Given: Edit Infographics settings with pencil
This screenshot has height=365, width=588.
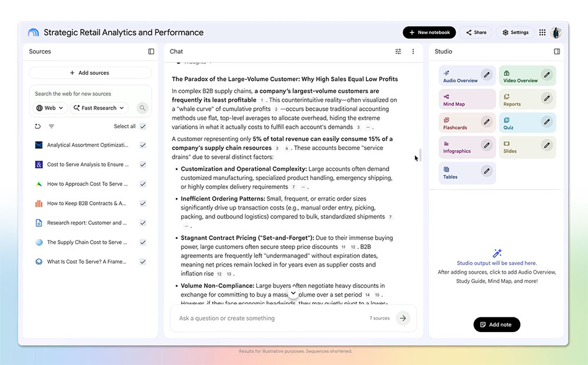Looking at the screenshot, I should 486,145.
